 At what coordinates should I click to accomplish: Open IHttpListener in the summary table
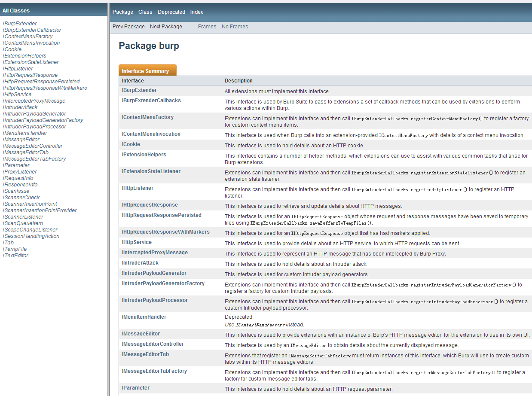tap(138, 188)
